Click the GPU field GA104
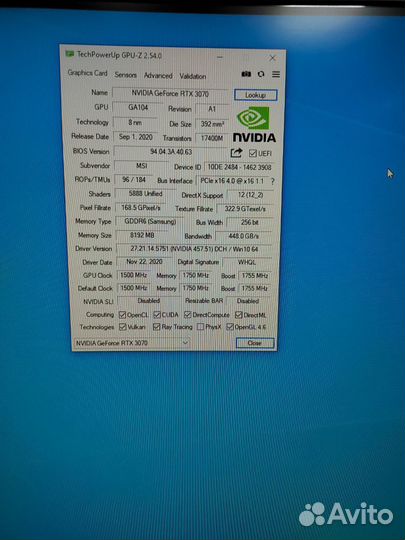This screenshot has width=405, height=540. [138, 107]
